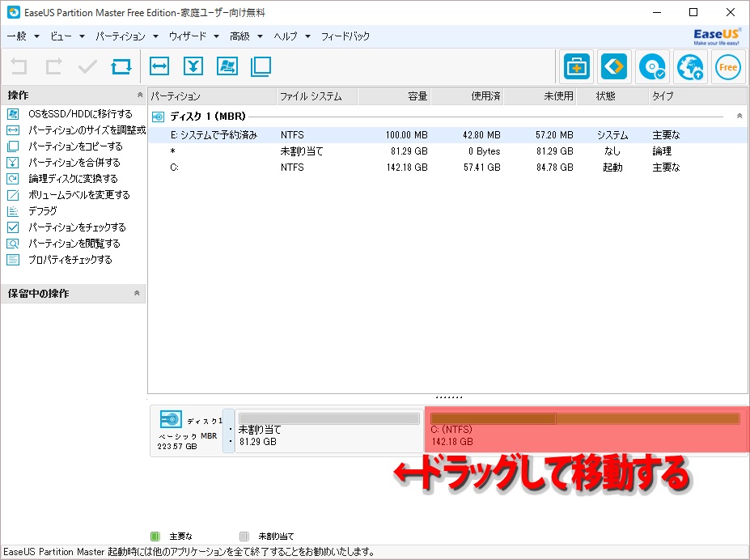This screenshot has width=750, height=560.
Task: Open the blue diamond backup tool icon
Action: (614, 67)
